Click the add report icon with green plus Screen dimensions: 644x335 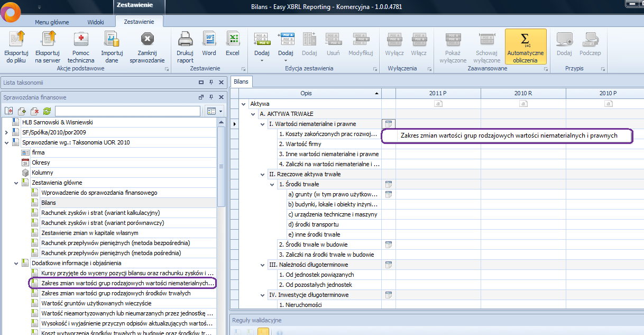coord(22,111)
